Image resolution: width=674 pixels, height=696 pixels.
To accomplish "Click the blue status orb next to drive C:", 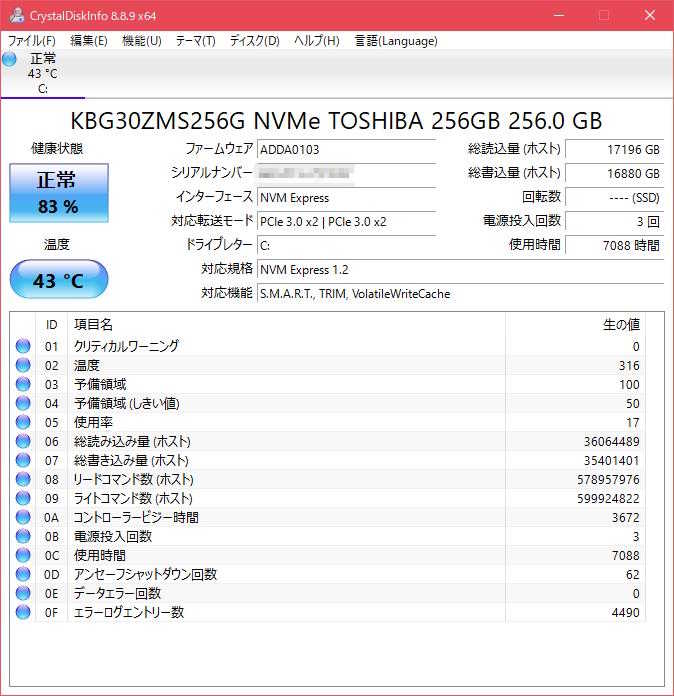I will (9, 59).
